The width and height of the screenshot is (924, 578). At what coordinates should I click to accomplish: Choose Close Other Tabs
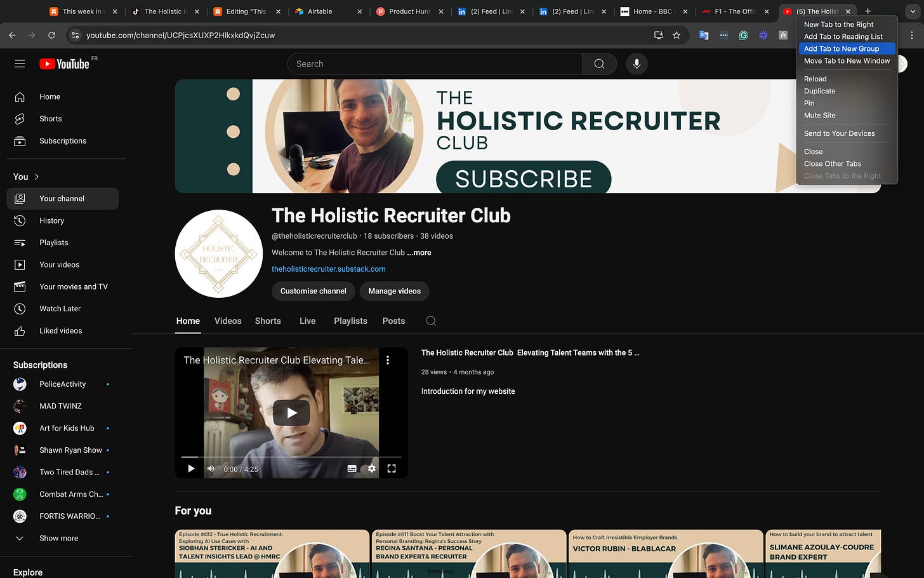pos(847,163)
